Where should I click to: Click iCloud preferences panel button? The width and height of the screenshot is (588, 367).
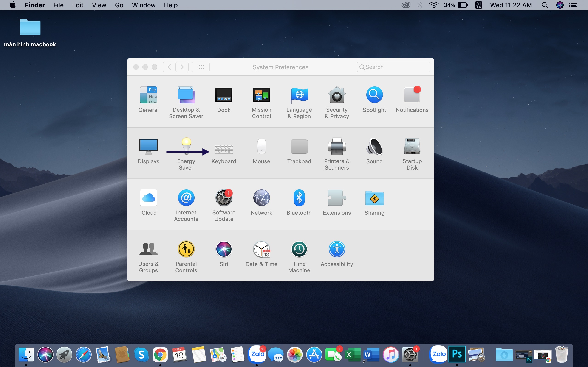(149, 203)
